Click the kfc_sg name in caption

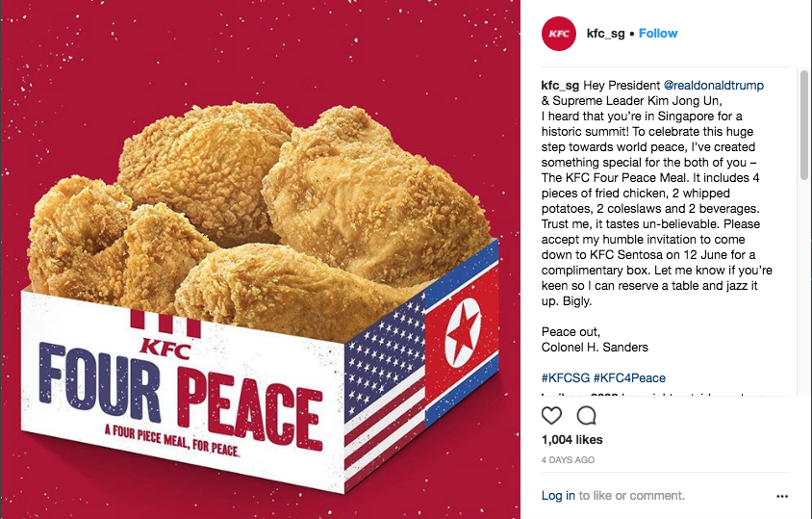coord(560,86)
